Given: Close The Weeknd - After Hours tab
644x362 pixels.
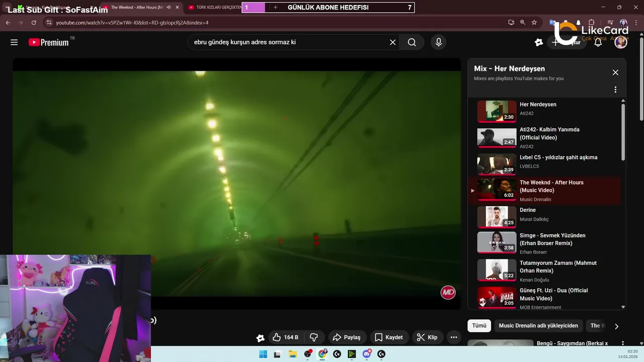Looking at the screenshot, I should click(177, 8).
